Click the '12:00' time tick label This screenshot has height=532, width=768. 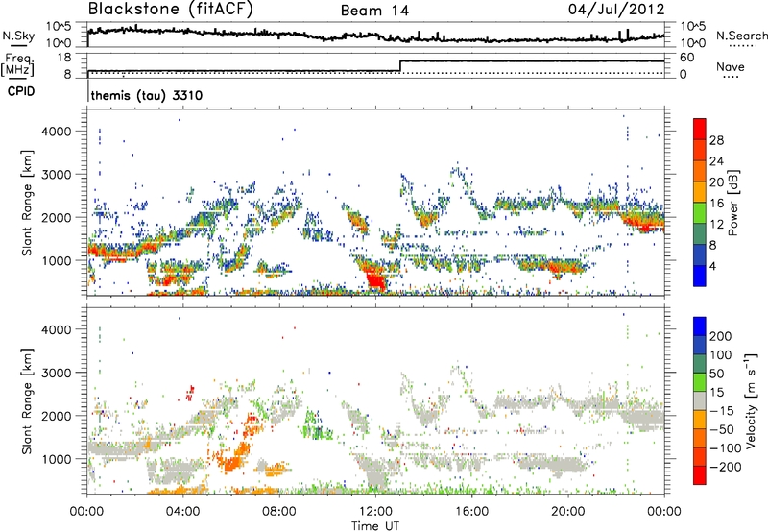pyautogui.click(x=375, y=512)
